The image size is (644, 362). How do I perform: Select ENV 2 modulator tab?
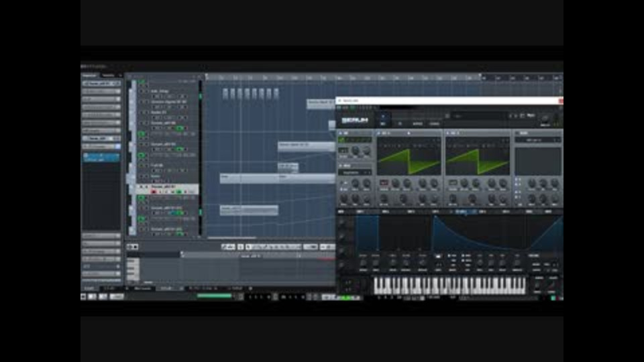click(385, 212)
